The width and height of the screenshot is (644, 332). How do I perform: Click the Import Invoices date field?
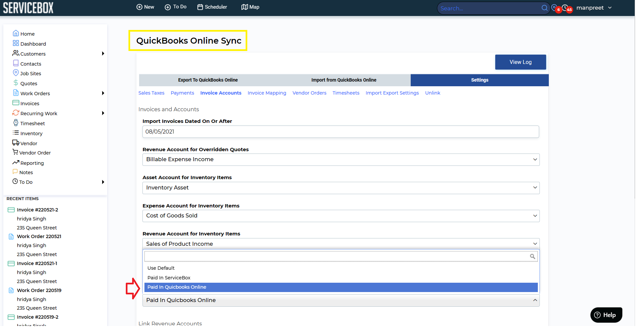pyautogui.click(x=341, y=132)
